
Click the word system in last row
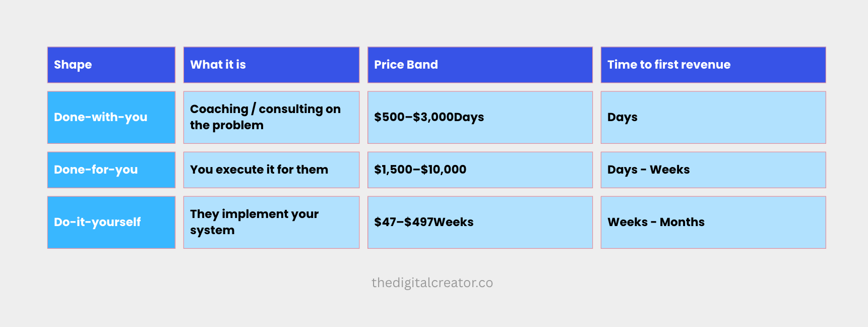pos(212,231)
